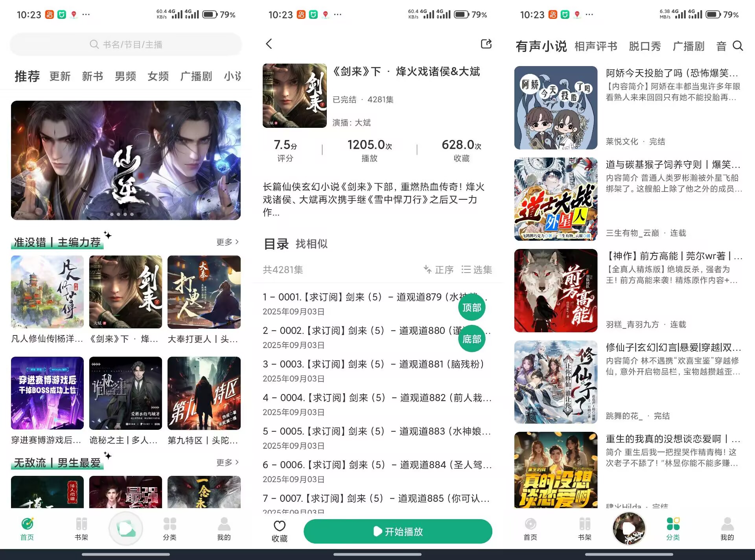This screenshot has width=755, height=560.
Task: Expand 更多 for 无敌流 男生最爱
Action: tap(227, 462)
